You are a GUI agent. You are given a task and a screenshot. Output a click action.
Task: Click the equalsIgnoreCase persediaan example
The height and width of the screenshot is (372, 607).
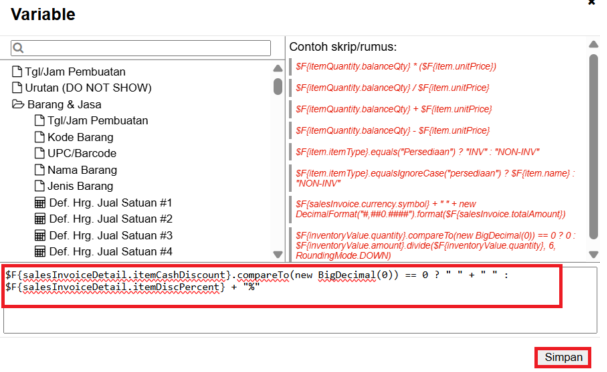[x=435, y=178]
